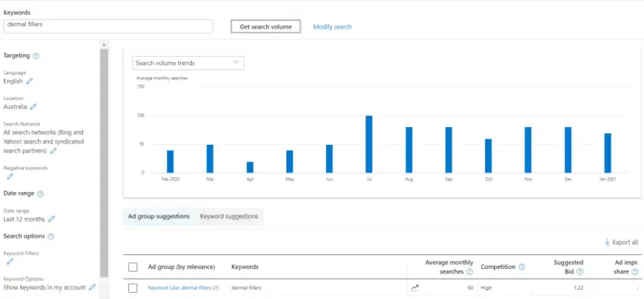Click the Keywords column header

244,267
